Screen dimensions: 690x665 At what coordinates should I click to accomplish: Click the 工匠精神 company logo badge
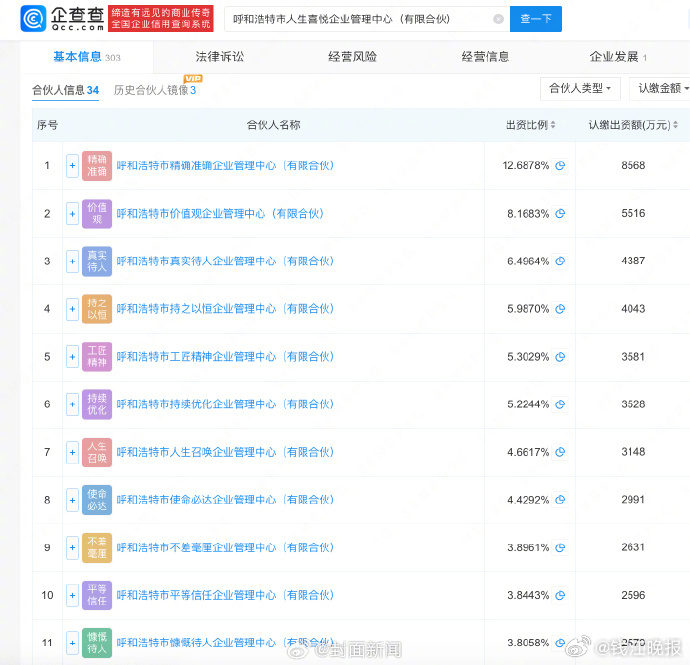tap(97, 357)
